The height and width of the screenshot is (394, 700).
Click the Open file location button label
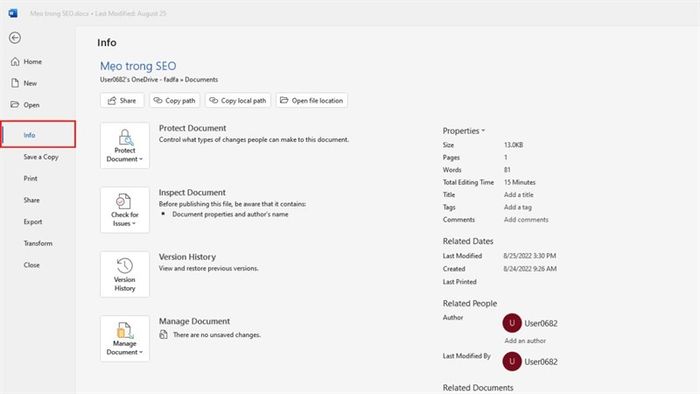[x=317, y=101]
